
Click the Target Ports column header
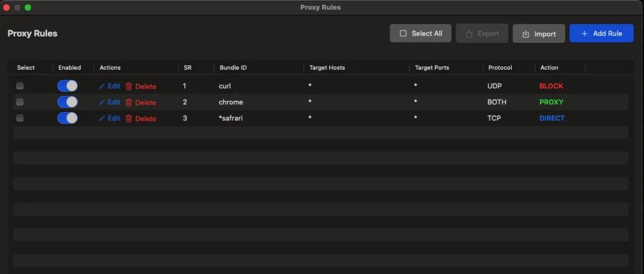pos(432,68)
